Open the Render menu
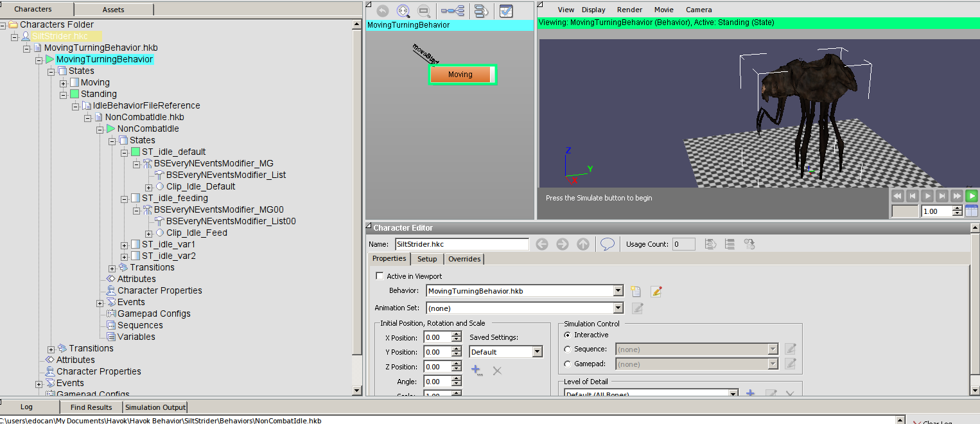Screen dimensions: 980x424 pos(629,10)
